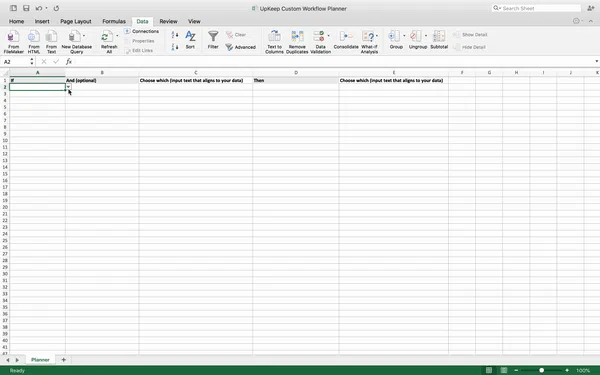
Task: Open the undo history dropdown
Action: [x=46, y=8]
